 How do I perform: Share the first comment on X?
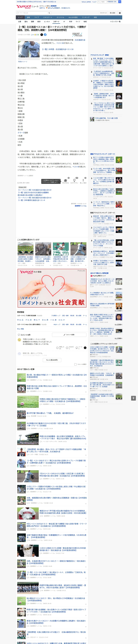85,348
